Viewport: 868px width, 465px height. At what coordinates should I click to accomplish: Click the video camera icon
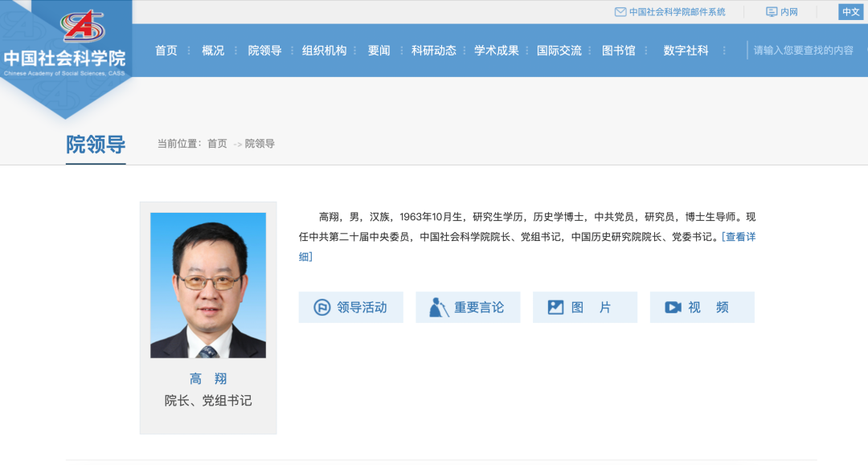[673, 308]
